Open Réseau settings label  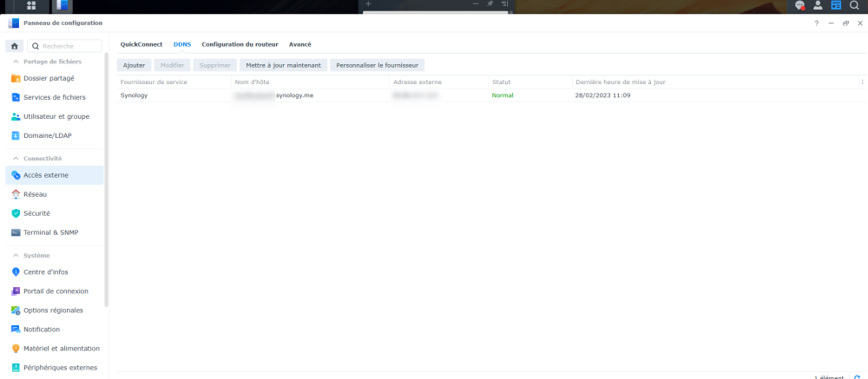click(36, 194)
